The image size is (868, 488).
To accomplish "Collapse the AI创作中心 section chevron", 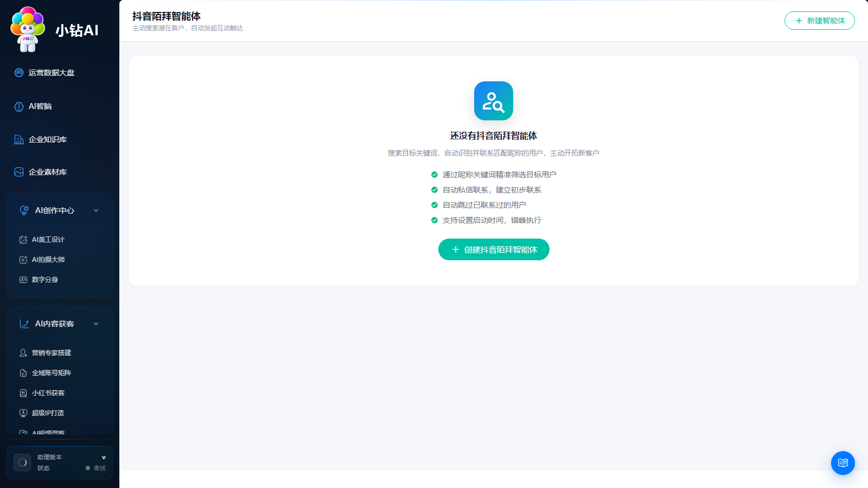I will pos(96,210).
